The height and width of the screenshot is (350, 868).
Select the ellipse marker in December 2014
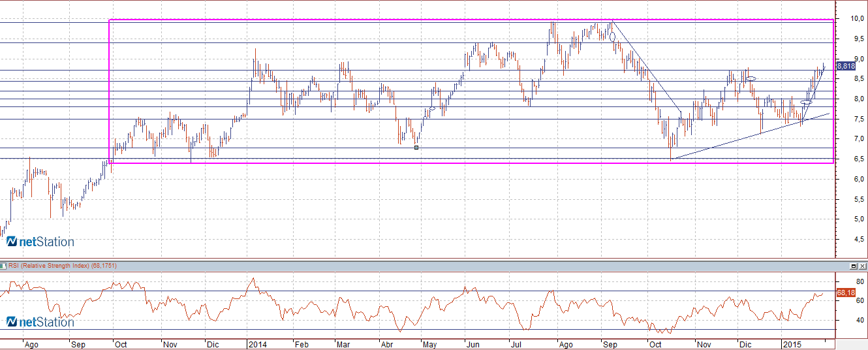(x=751, y=79)
